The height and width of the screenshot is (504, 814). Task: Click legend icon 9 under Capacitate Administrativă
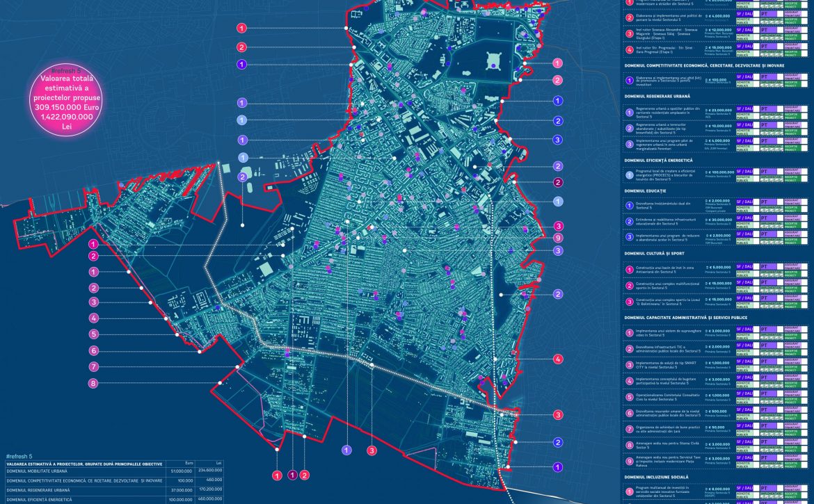[629, 460]
